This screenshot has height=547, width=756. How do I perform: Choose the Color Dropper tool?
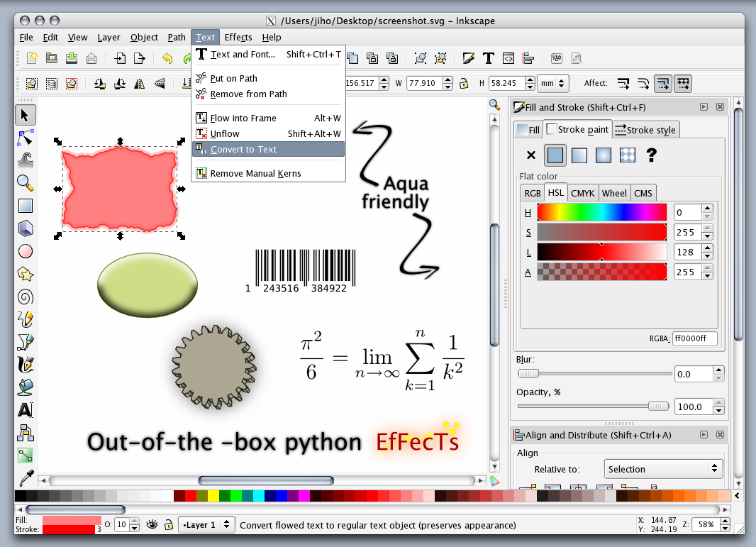tap(26, 477)
